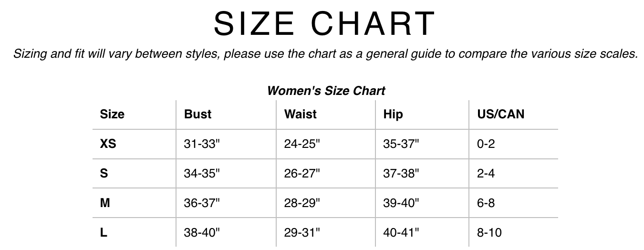Click the Women's Size Chart heading
This screenshot has height=250, width=644.
tap(326, 91)
